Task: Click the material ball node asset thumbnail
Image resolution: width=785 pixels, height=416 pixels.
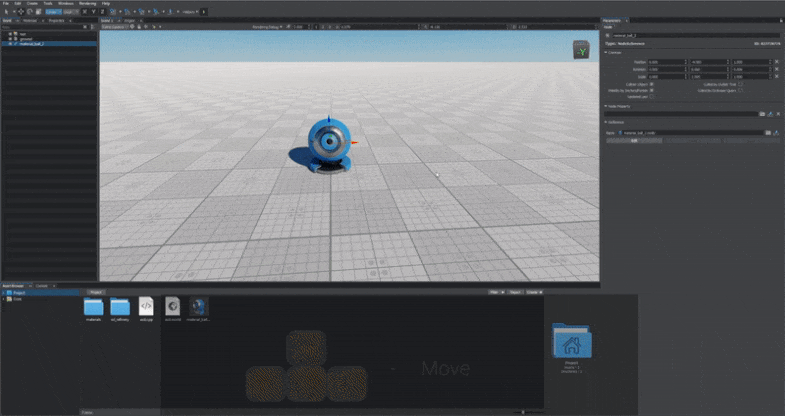Action: pyautogui.click(x=199, y=307)
